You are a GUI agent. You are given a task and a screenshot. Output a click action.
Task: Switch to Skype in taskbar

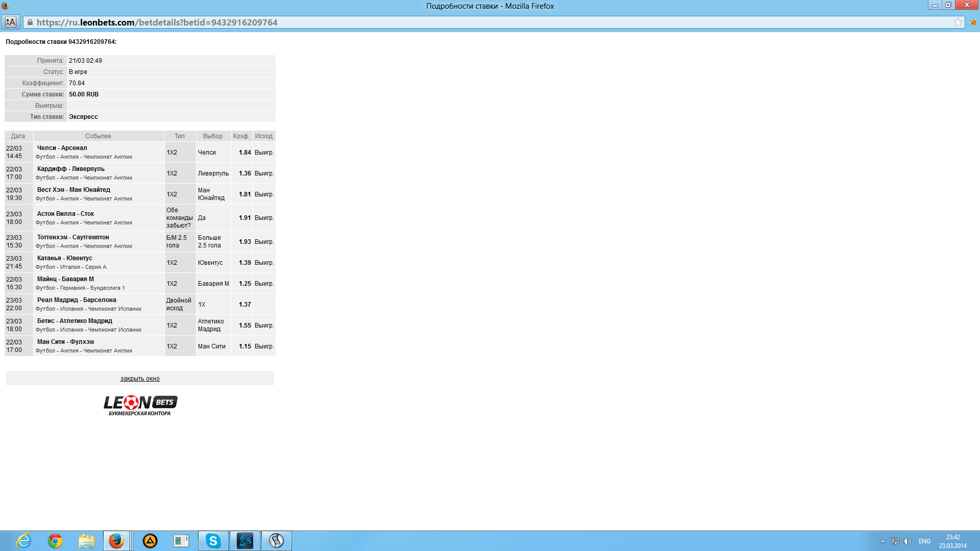(x=213, y=541)
